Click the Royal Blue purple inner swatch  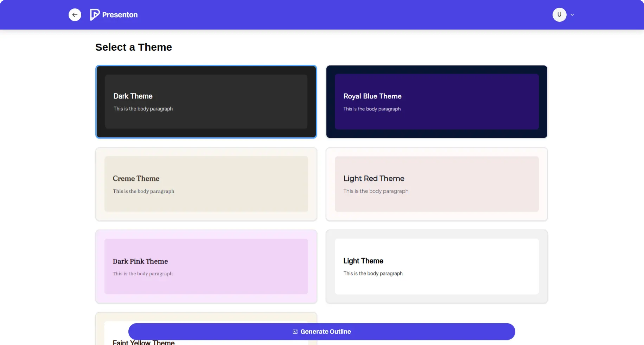(x=436, y=102)
